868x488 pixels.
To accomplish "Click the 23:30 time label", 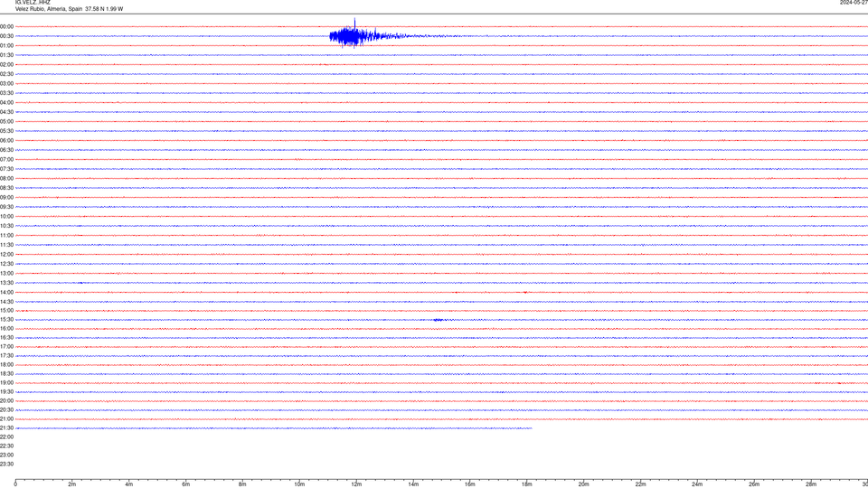I will (6, 465).
